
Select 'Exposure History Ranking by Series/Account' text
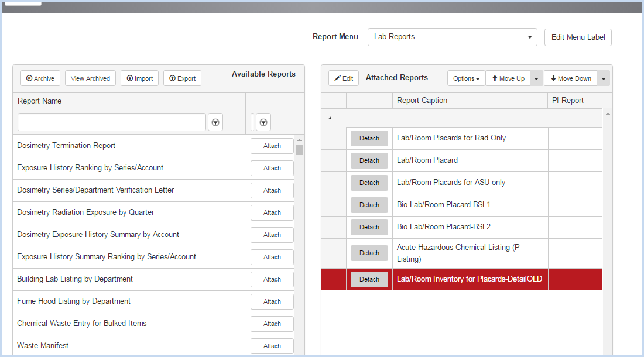[90, 167]
